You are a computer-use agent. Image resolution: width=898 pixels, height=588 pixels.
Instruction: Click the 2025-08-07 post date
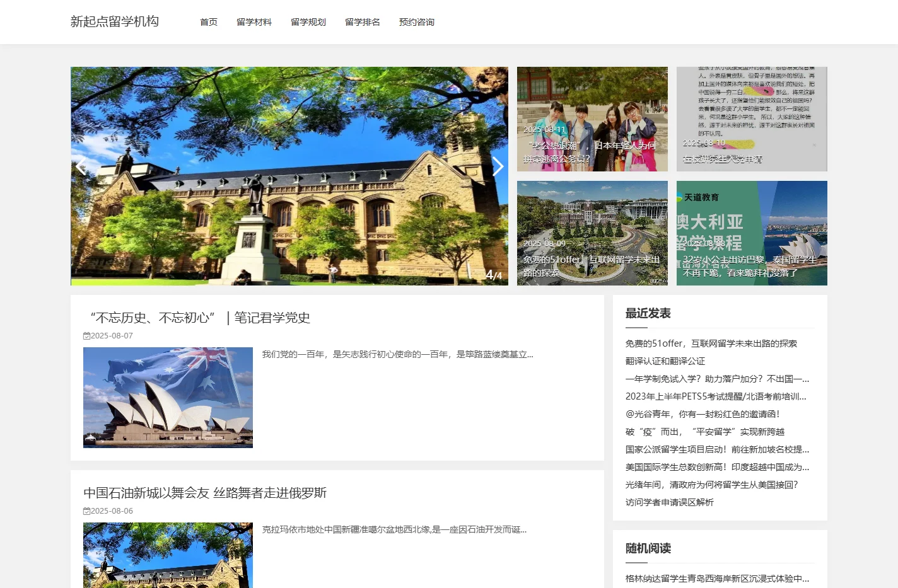112,336
